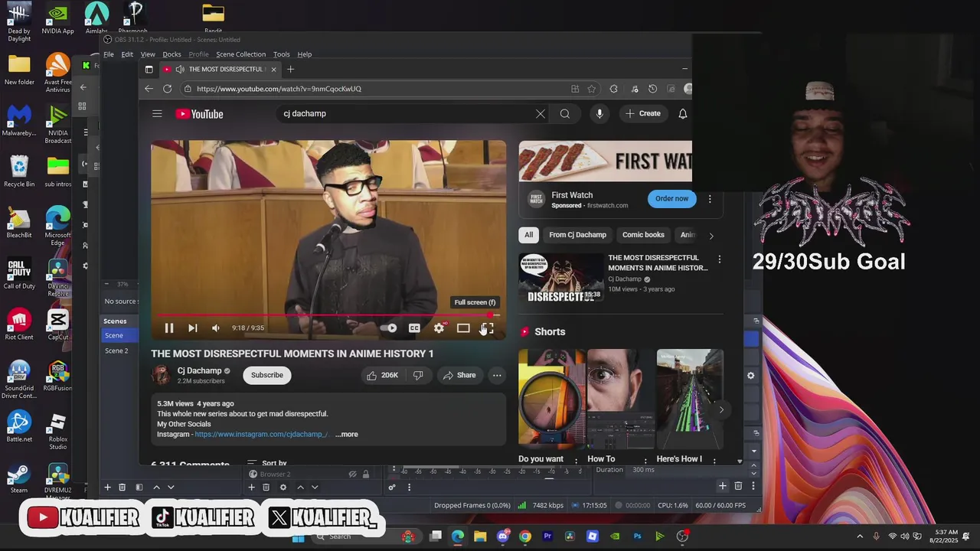Expand description with ...more

[346, 434]
